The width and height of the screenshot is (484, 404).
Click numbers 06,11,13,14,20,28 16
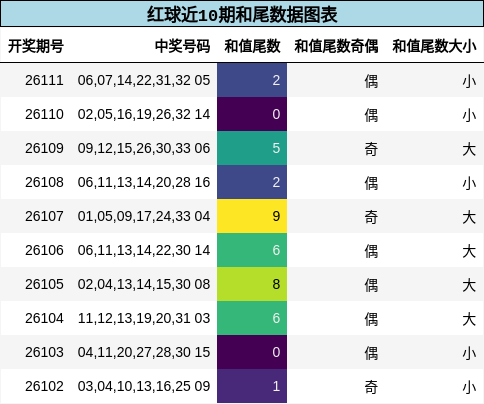point(144,182)
